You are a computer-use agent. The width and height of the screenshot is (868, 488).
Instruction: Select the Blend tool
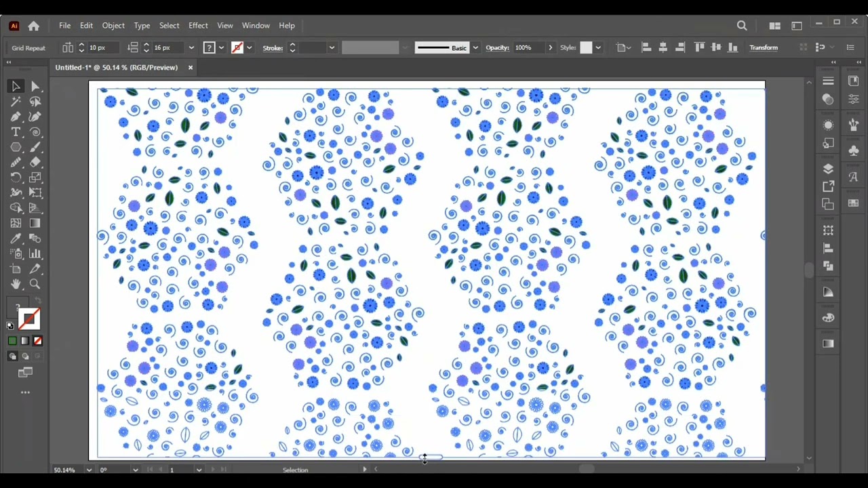[x=35, y=239]
